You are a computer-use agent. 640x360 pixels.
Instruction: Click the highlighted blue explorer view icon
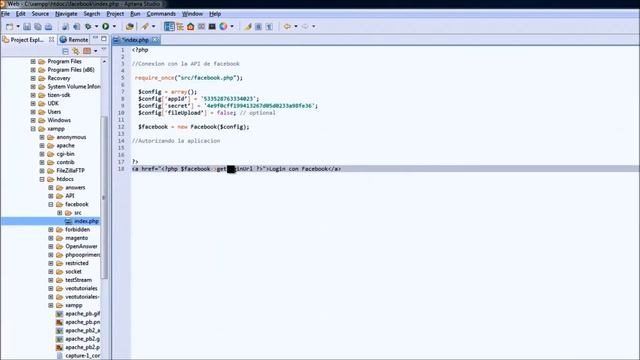coord(169,27)
